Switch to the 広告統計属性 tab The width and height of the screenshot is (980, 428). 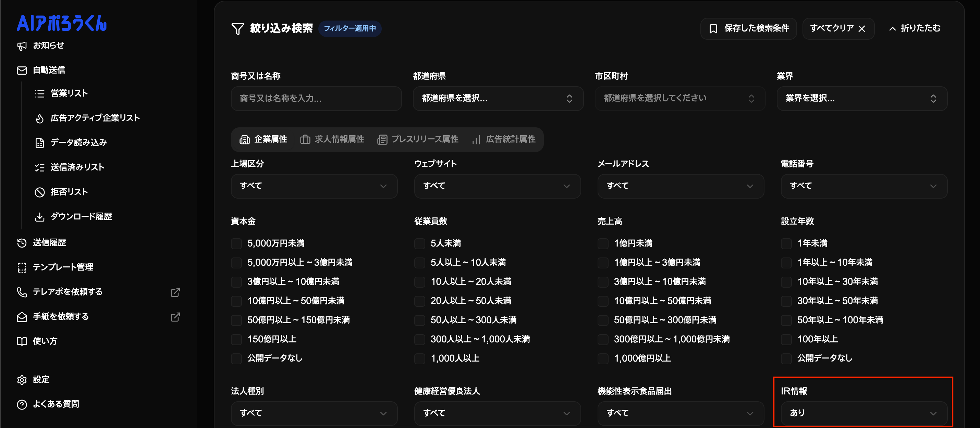pyautogui.click(x=503, y=139)
